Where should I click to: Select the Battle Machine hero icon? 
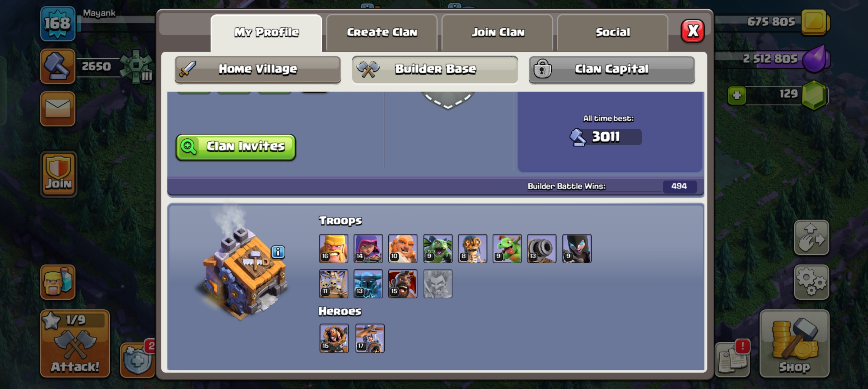point(334,338)
